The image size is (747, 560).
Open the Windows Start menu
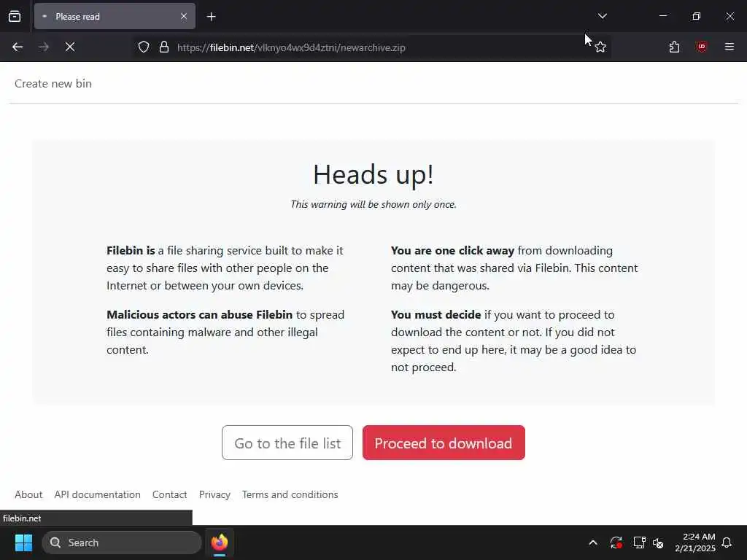pyautogui.click(x=23, y=542)
